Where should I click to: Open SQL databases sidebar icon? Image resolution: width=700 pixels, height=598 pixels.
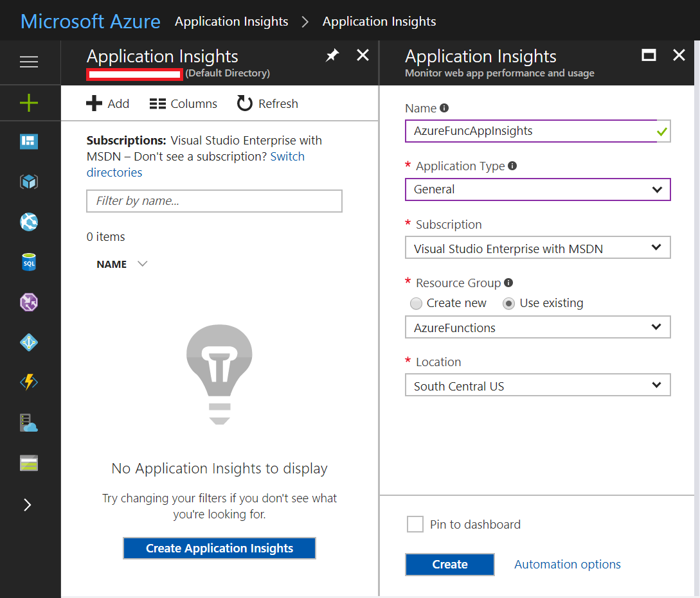point(29,262)
